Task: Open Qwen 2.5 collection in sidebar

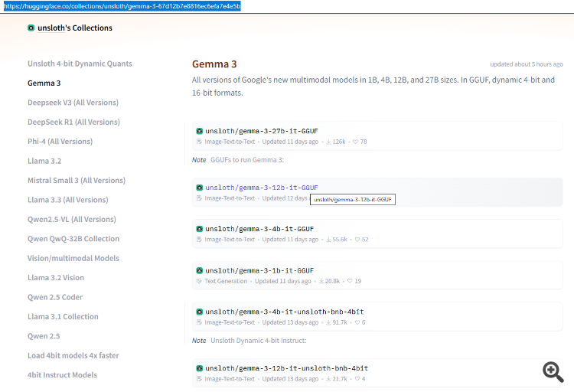Action: click(x=44, y=336)
